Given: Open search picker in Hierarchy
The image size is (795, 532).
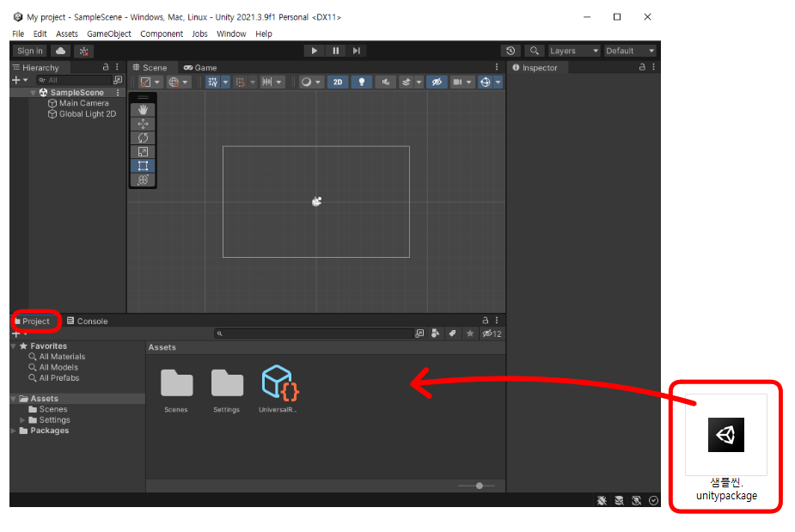Looking at the screenshot, I should [118, 80].
